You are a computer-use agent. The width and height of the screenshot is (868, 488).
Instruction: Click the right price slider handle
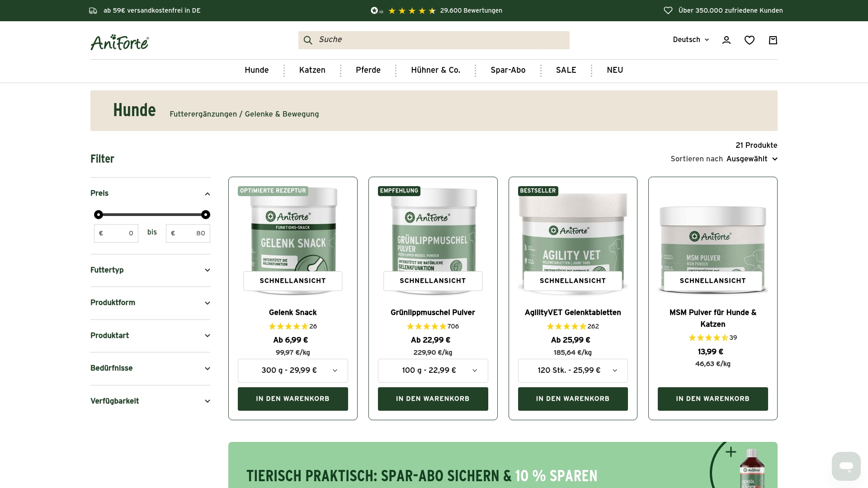206,215
